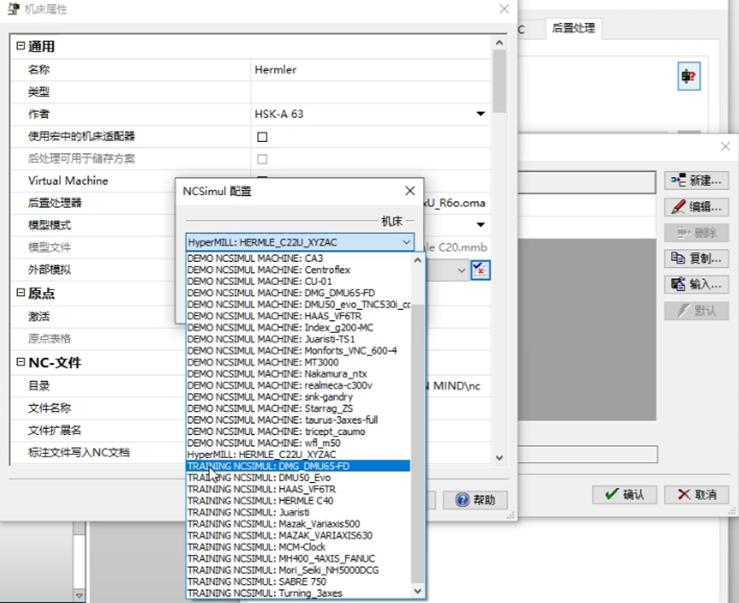The height and width of the screenshot is (603, 739).
Task: Open the HSK-A 63 dropdown arrow
Action: point(480,114)
